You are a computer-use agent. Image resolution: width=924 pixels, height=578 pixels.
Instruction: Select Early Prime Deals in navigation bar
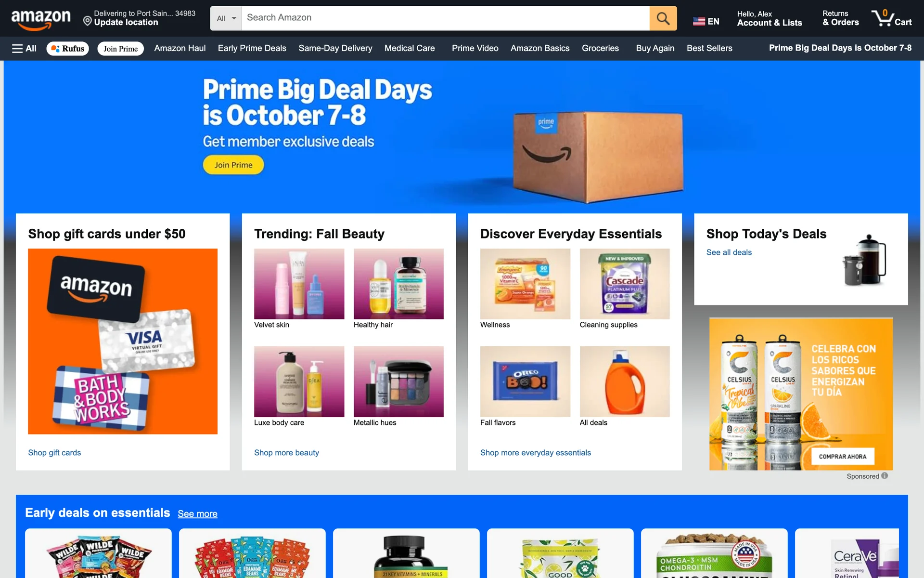coord(252,48)
